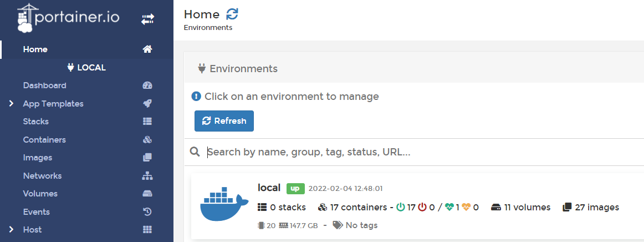Click the refresh icon beside Home title
Screen dimensions: 644x242
coord(232,14)
